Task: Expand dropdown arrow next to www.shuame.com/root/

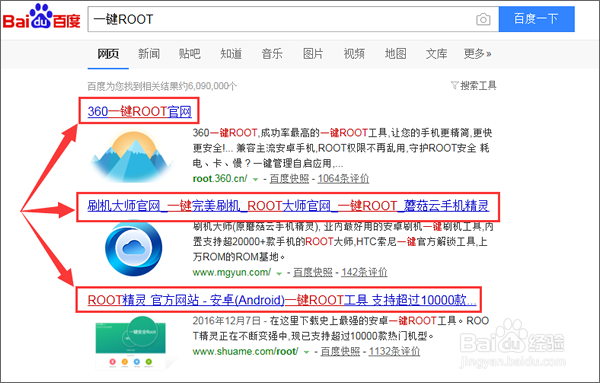Action: pos(306,352)
